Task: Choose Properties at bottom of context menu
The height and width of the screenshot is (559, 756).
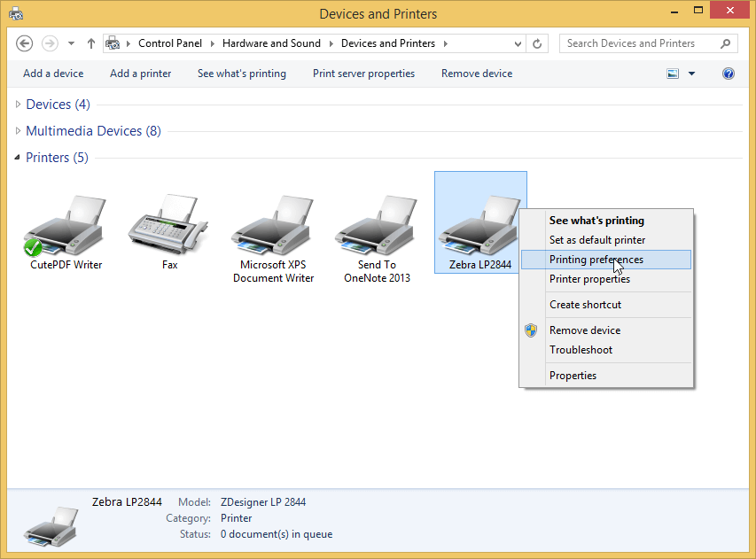Action: click(606, 376)
